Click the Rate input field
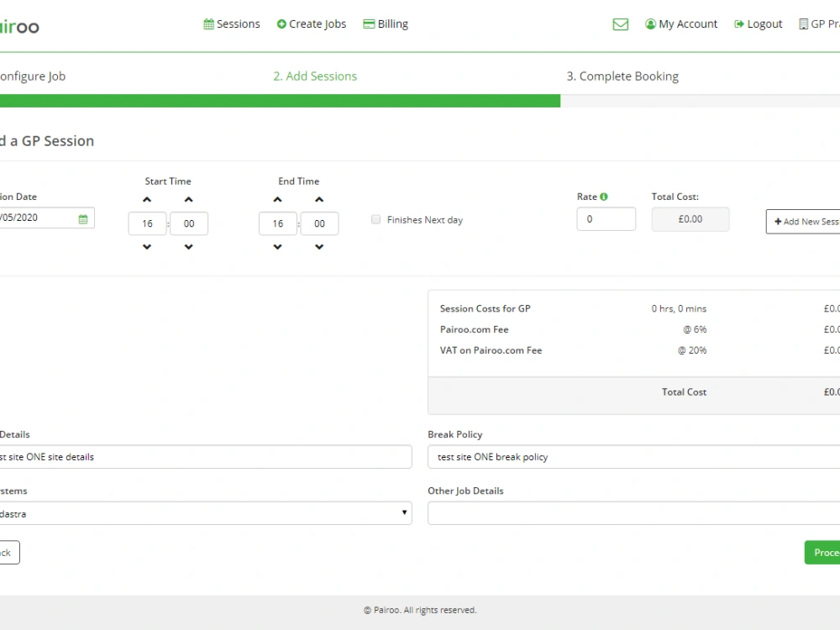The height and width of the screenshot is (630, 840). tap(606, 219)
